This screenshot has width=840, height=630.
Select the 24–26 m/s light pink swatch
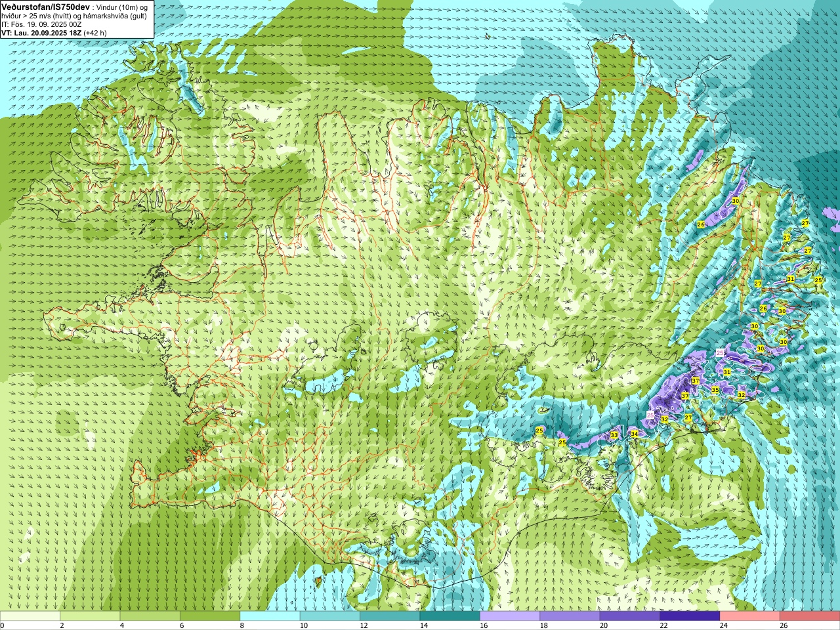[x=749, y=616]
